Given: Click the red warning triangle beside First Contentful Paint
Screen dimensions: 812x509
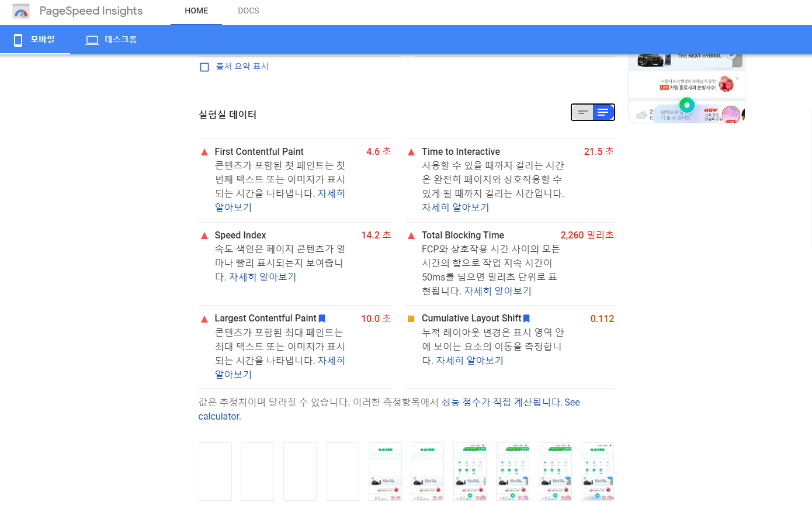Looking at the screenshot, I should tap(204, 151).
